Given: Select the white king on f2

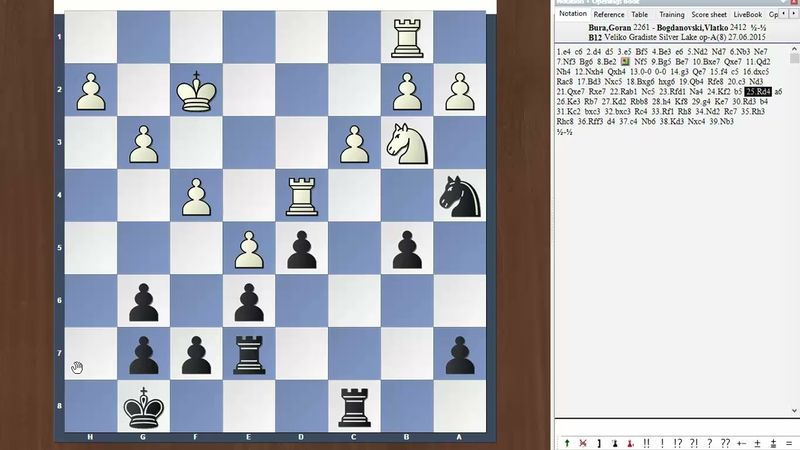Looking at the screenshot, I should tap(196, 92).
